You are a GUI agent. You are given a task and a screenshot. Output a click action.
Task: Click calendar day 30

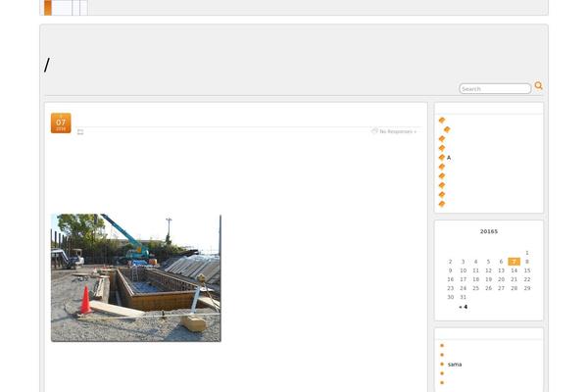click(451, 297)
